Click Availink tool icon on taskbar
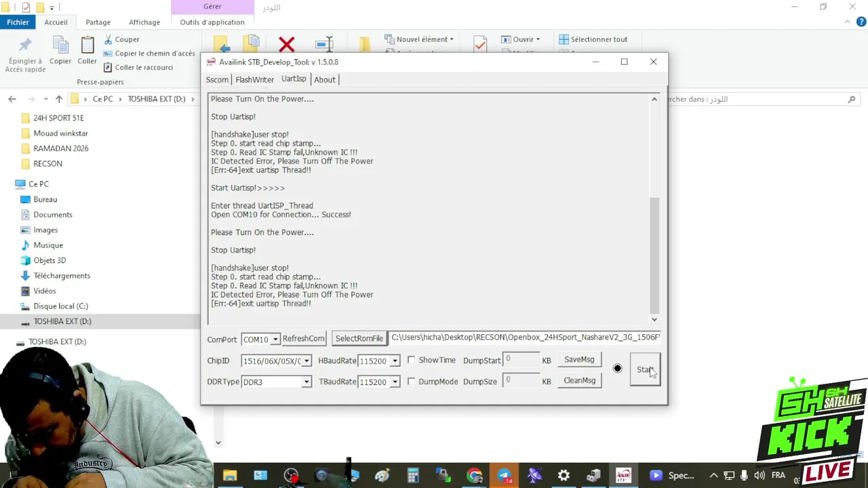 tap(623, 475)
